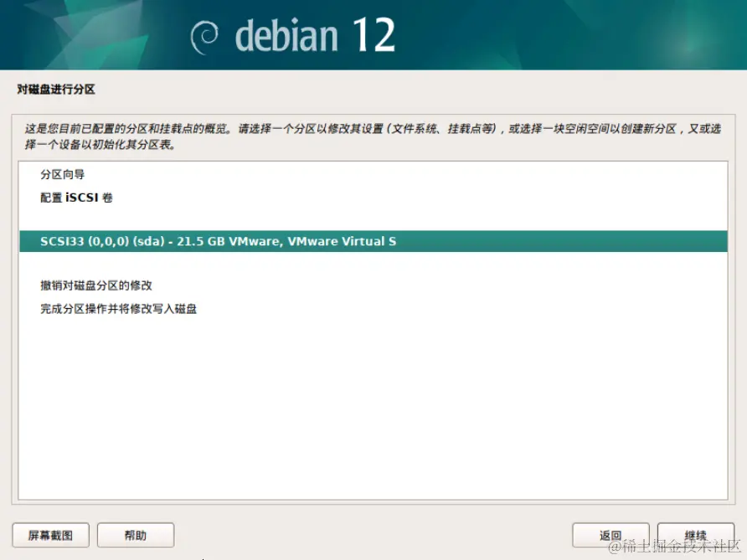The height and width of the screenshot is (560, 747).
Task: Go back using the 返回 button
Action: (610, 535)
